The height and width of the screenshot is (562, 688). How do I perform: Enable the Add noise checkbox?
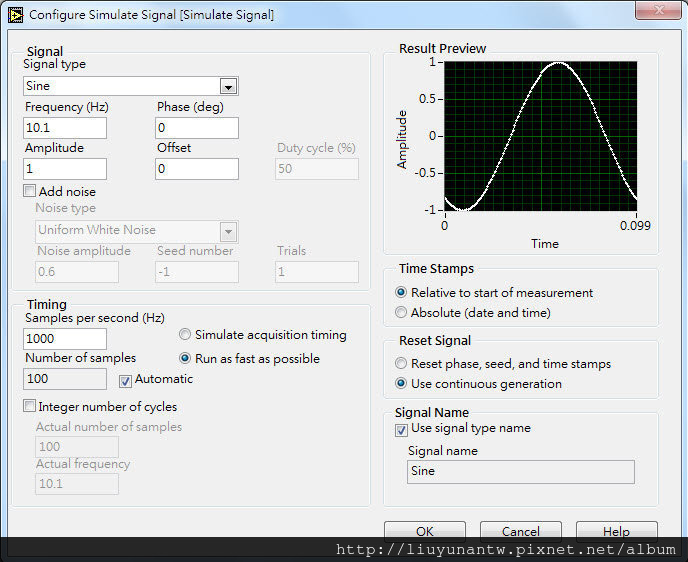pyautogui.click(x=29, y=191)
